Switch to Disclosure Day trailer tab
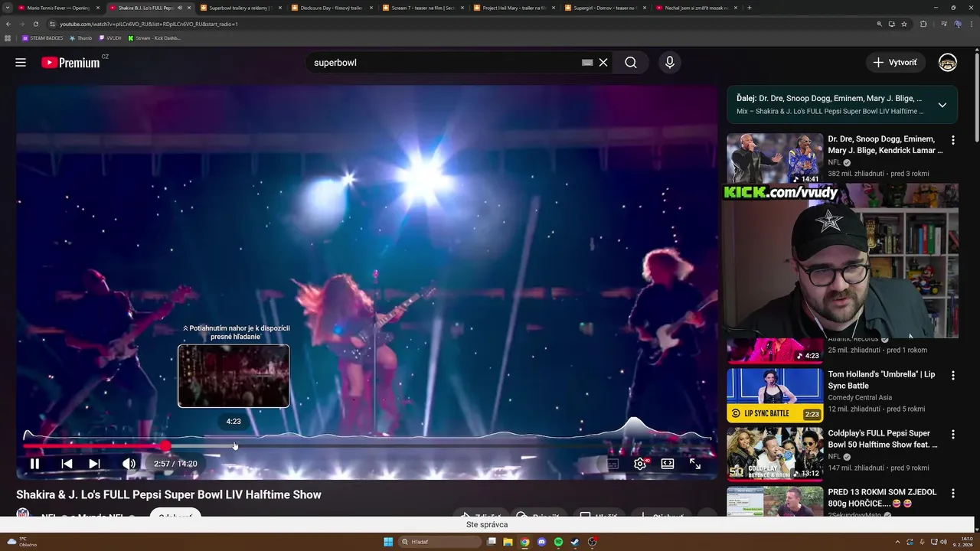Image resolution: width=980 pixels, height=551 pixels. 332,8
